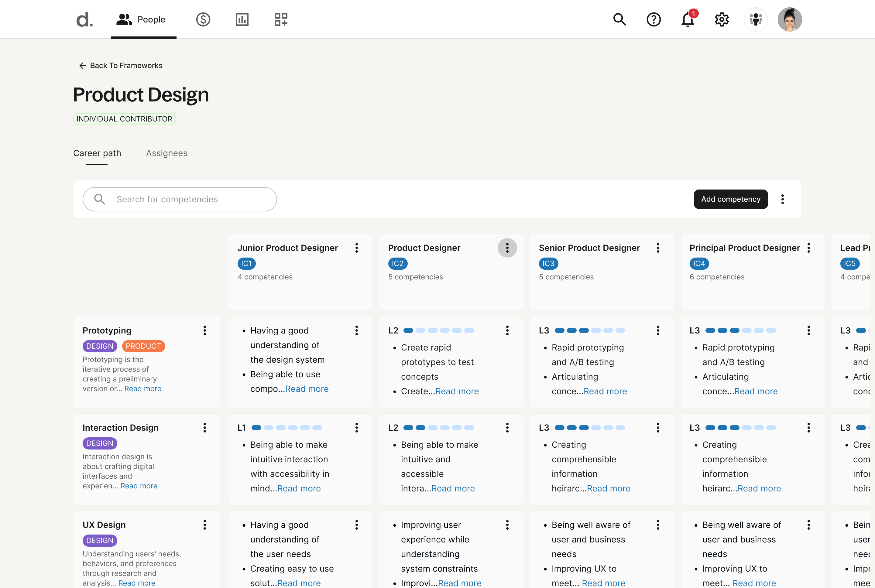Click the Add competency button

(730, 199)
